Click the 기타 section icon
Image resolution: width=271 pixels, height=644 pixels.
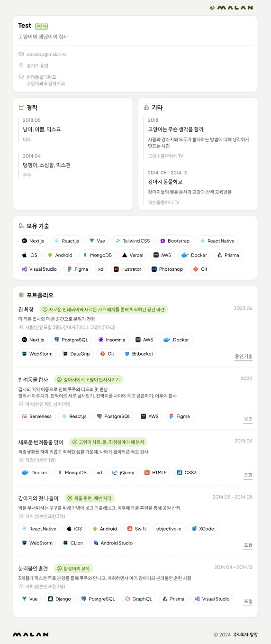(146, 107)
